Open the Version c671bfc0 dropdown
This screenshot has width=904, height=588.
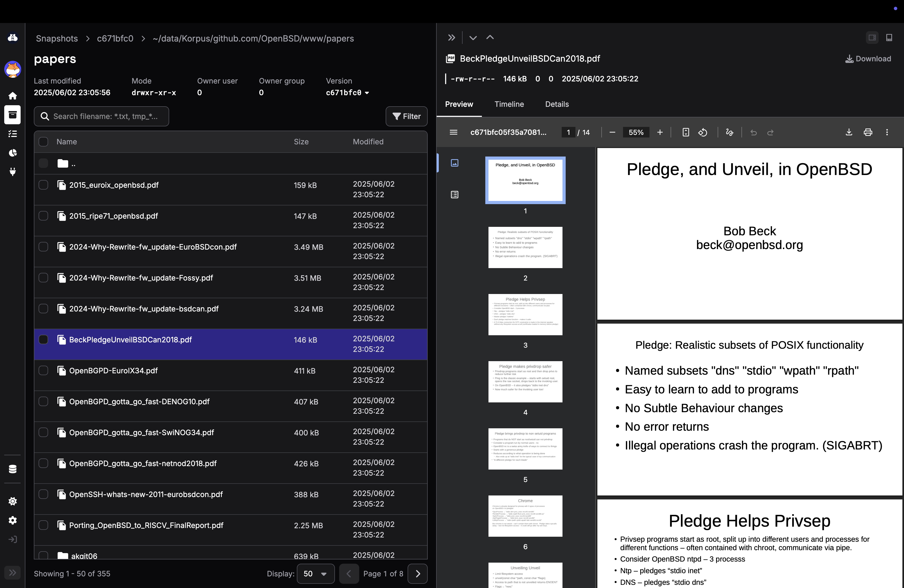(347, 93)
